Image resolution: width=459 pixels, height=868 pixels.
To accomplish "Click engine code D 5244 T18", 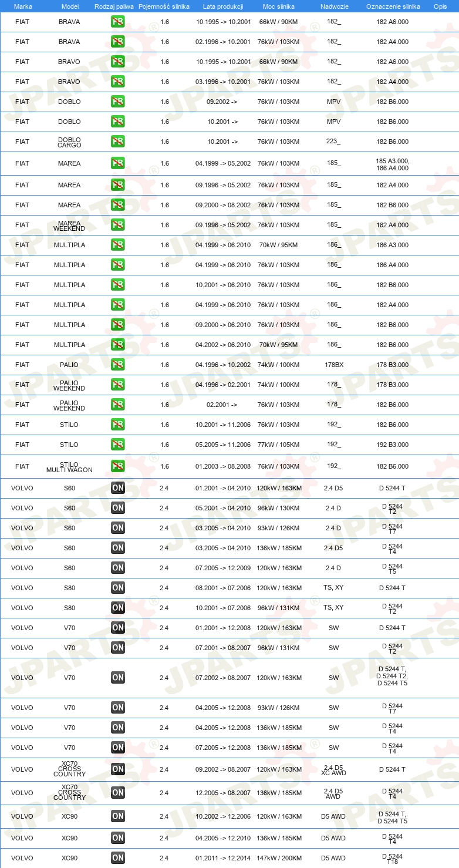I will click(x=392, y=858).
